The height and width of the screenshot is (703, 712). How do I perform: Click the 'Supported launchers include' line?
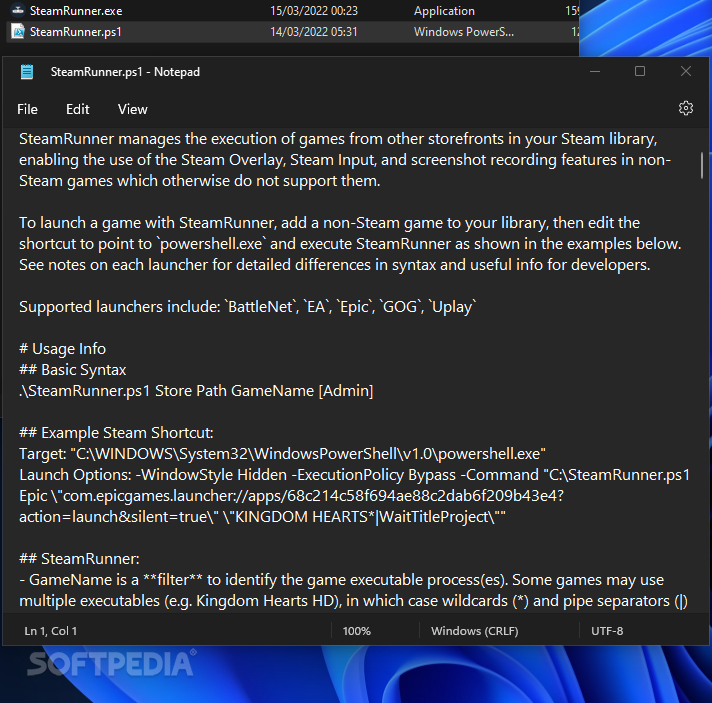coord(247,307)
